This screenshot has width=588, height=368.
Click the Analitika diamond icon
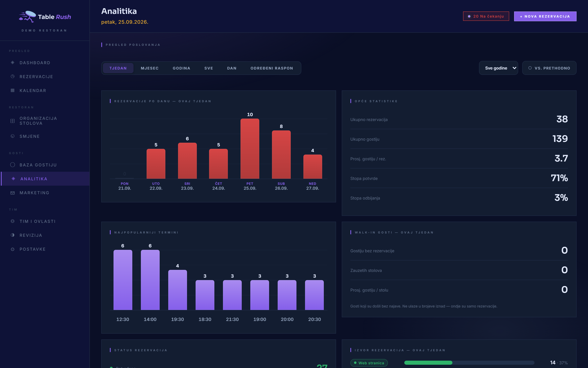pyautogui.click(x=14, y=179)
